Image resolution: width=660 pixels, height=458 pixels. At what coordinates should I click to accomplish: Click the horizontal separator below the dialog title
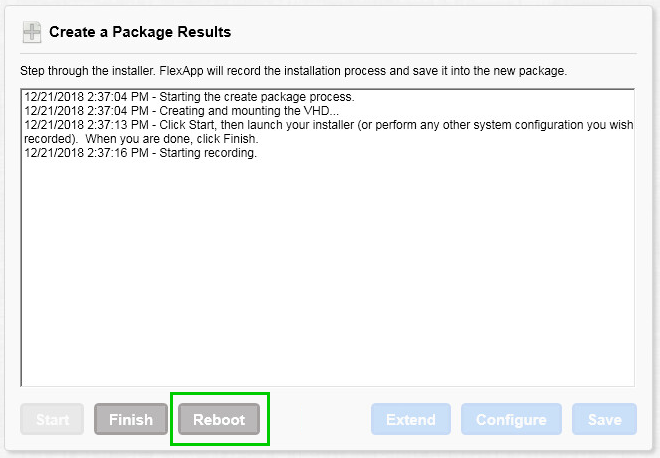[x=328, y=53]
